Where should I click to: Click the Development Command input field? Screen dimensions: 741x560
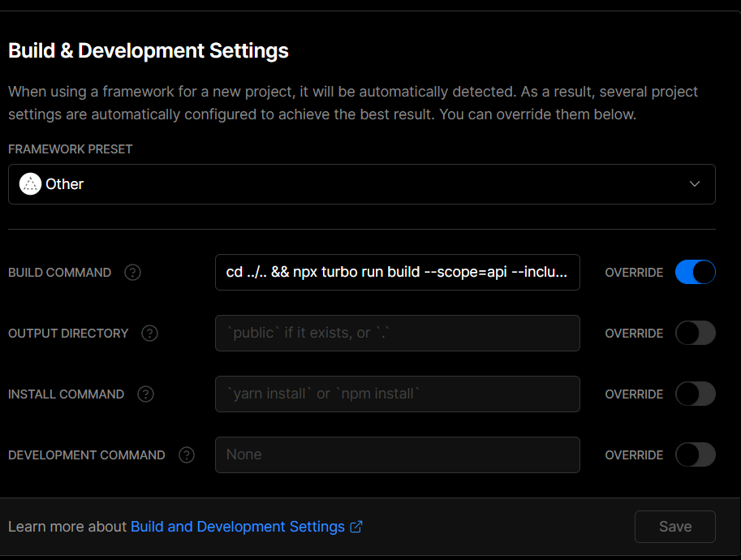(x=398, y=454)
